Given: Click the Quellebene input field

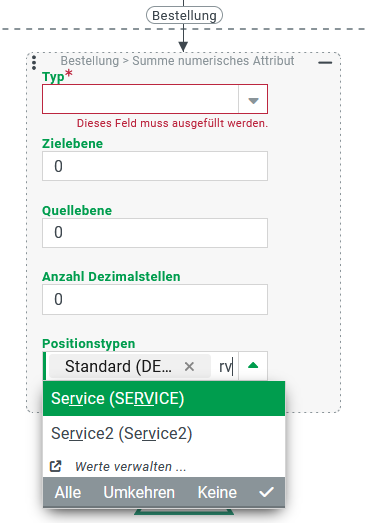Looking at the screenshot, I should [x=155, y=233].
